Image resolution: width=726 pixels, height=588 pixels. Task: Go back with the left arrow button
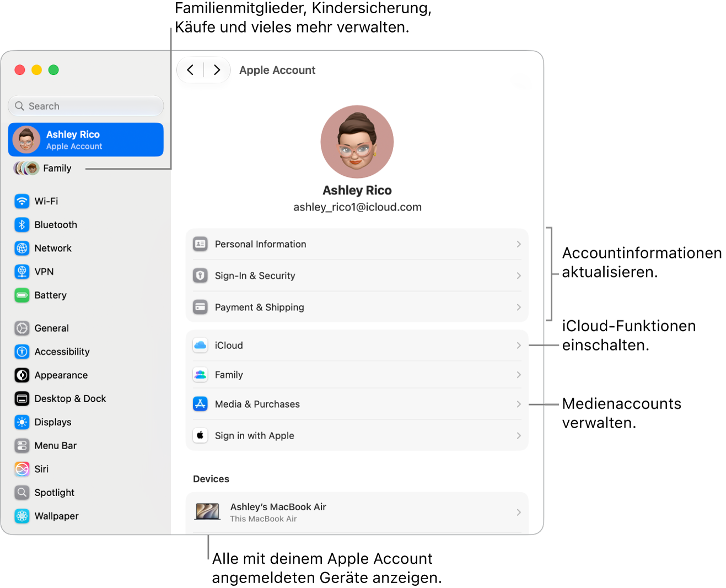(190, 70)
